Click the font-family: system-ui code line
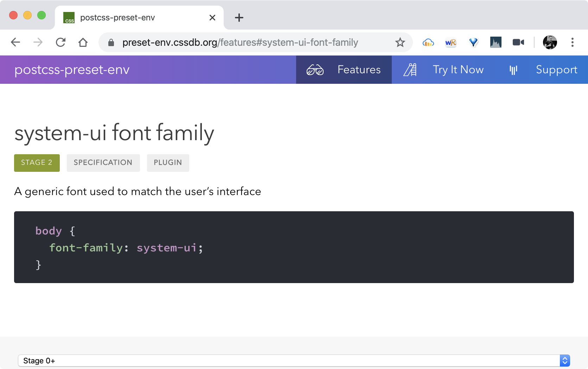This screenshot has width=588, height=369. 126,248
